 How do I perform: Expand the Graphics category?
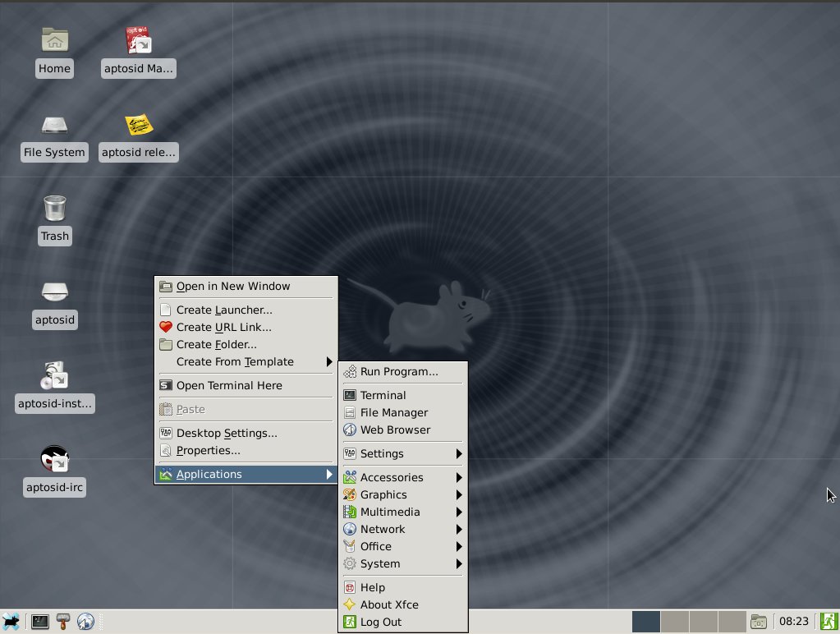(x=403, y=494)
